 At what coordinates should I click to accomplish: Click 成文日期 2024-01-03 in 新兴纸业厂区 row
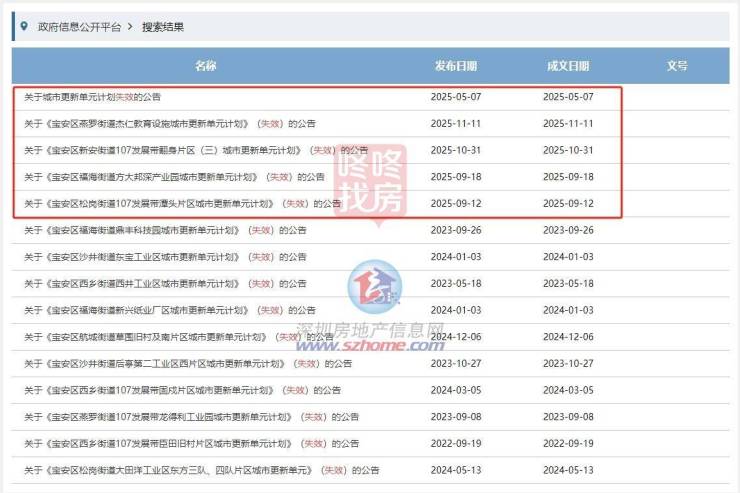pos(568,310)
